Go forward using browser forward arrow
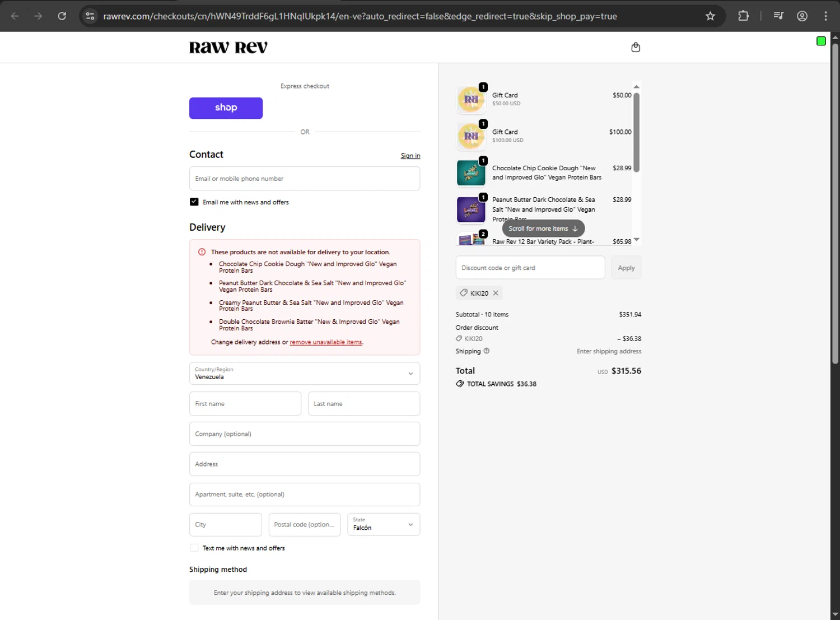The width and height of the screenshot is (840, 620). click(x=38, y=16)
